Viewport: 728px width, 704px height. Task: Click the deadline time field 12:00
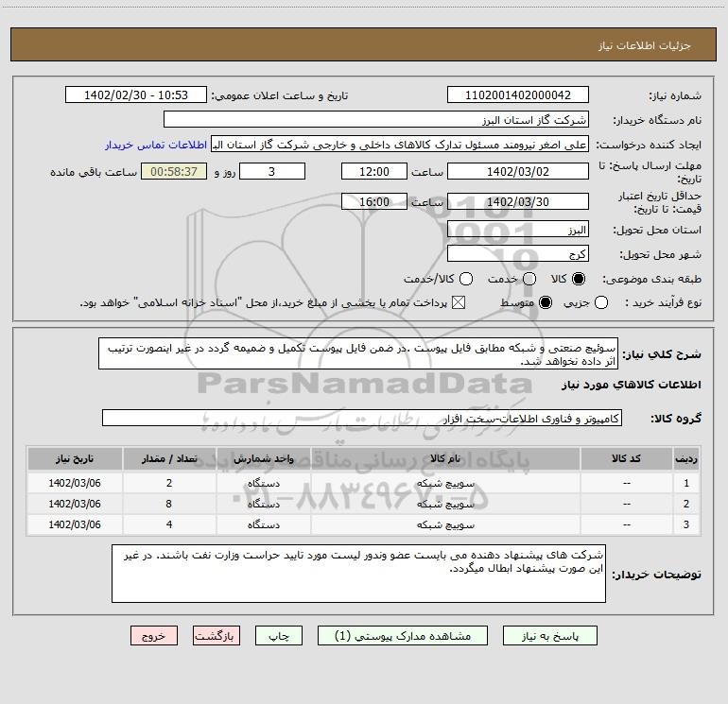[x=374, y=172]
